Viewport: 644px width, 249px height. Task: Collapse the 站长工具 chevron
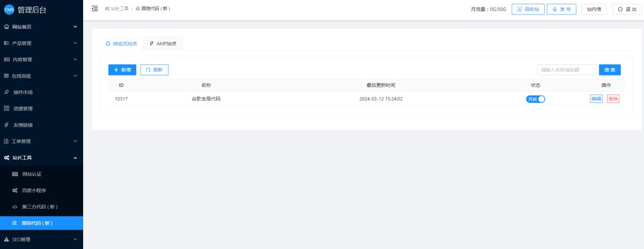point(75,158)
